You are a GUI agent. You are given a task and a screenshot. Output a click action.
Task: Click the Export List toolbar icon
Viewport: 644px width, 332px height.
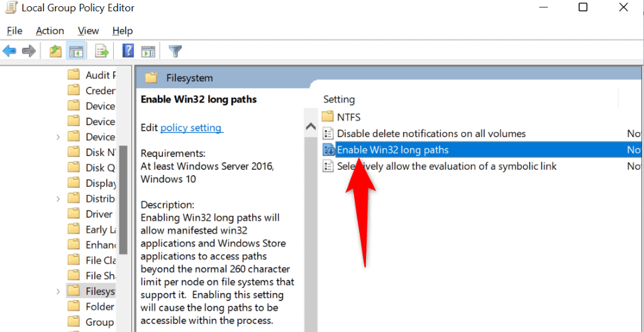coord(102,52)
